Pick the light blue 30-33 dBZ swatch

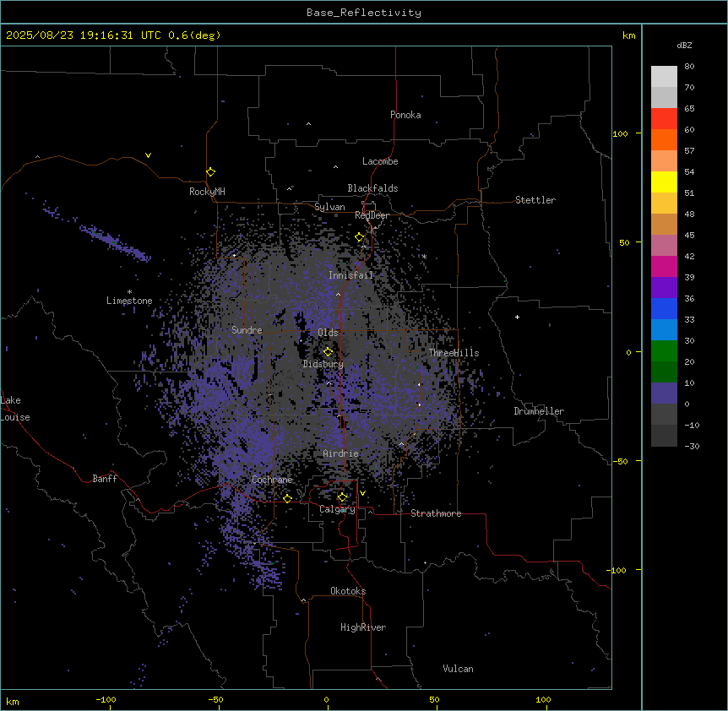pos(664,329)
